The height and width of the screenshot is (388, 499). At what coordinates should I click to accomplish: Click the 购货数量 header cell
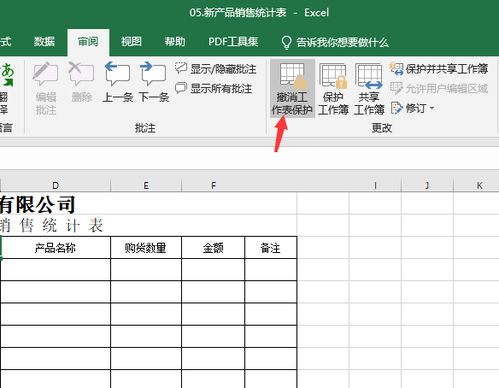click(x=146, y=248)
